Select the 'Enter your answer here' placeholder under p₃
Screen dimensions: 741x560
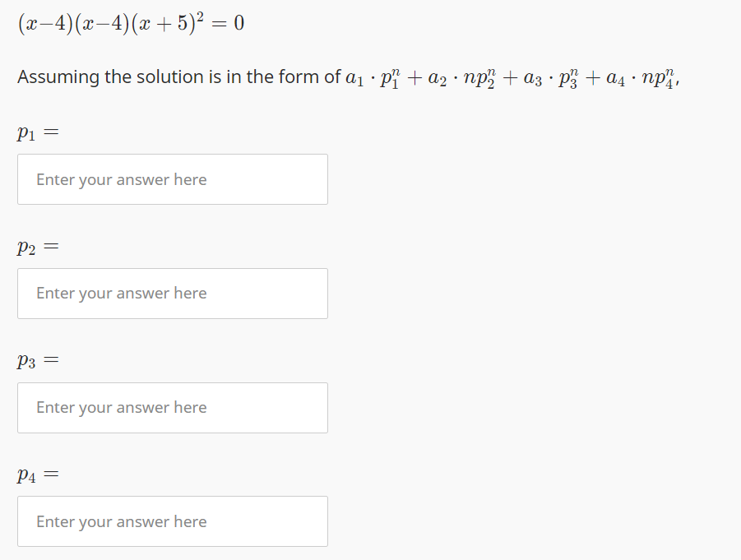click(120, 408)
